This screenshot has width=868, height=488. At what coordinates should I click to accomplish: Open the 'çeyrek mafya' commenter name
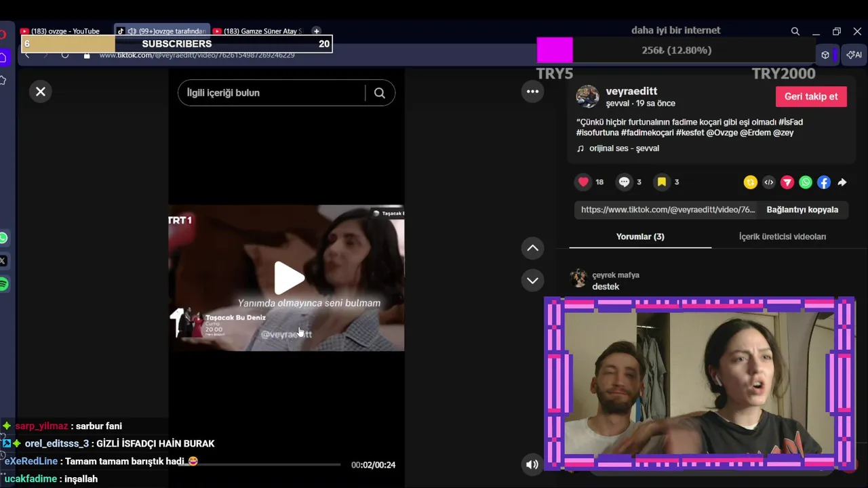coord(616,275)
